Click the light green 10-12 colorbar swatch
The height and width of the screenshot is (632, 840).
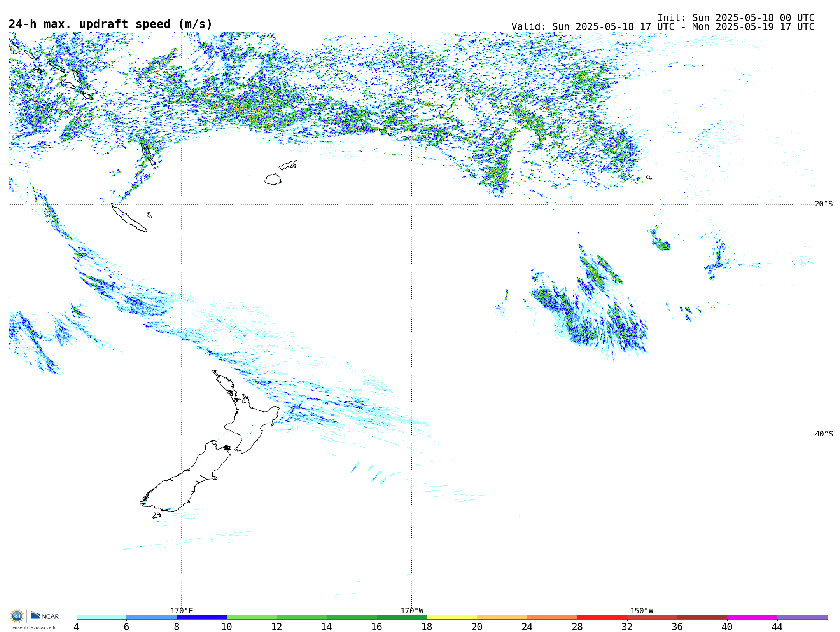(252, 617)
